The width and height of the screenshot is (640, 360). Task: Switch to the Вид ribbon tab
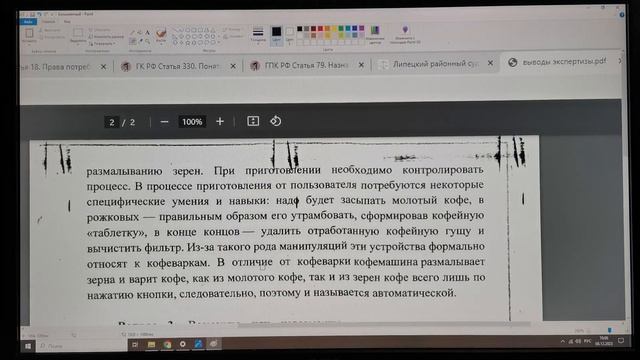point(67,22)
